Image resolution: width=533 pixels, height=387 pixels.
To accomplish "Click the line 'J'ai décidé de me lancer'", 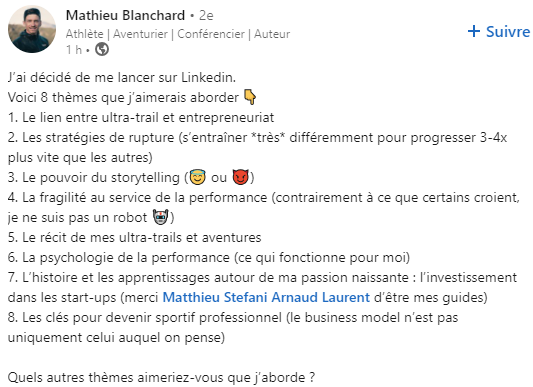I will click(122, 78).
